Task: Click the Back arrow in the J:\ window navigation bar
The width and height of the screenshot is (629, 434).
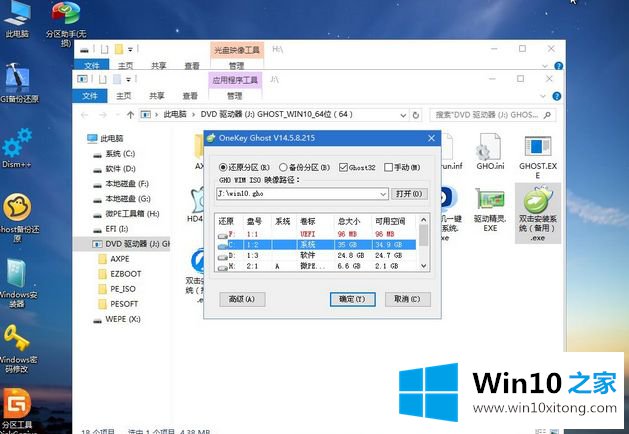Action: 84,115
